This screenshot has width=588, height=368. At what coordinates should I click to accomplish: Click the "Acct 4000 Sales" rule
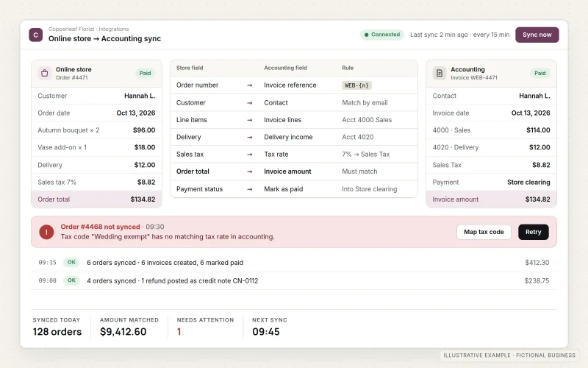pyautogui.click(x=367, y=120)
